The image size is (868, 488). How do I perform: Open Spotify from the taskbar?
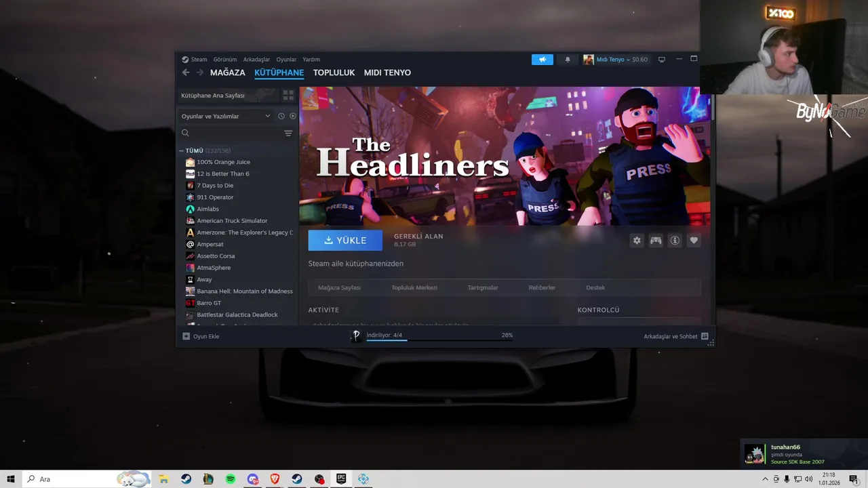(231, 479)
